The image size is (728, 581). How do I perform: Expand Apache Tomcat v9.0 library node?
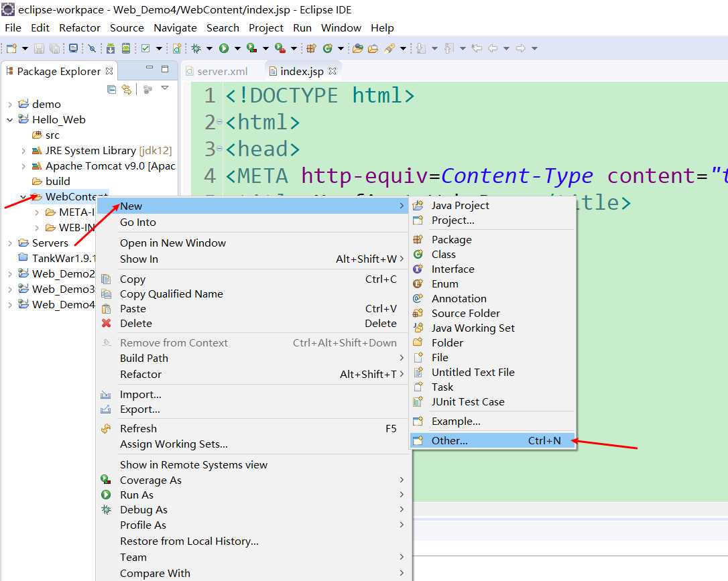coord(23,166)
